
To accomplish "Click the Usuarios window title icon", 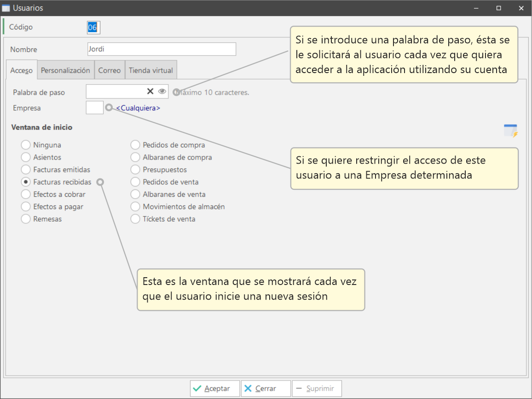I will [6, 8].
